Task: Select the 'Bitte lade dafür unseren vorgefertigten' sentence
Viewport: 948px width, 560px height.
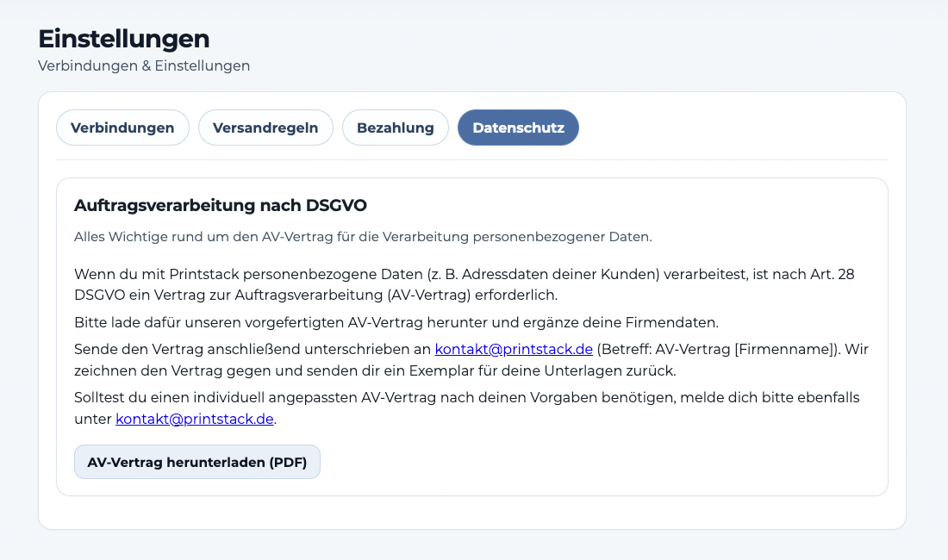Action: (x=396, y=322)
